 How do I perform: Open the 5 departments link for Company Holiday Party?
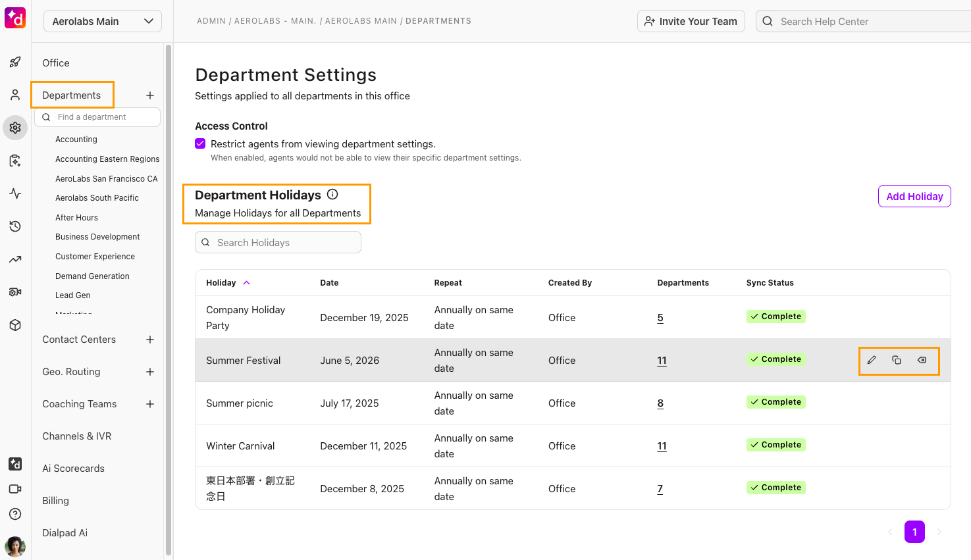click(x=660, y=318)
